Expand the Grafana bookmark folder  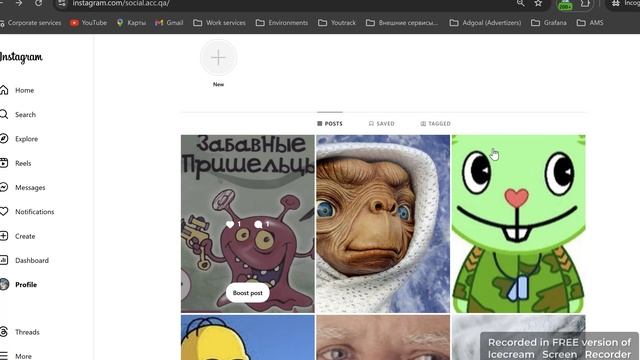[549, 23]
